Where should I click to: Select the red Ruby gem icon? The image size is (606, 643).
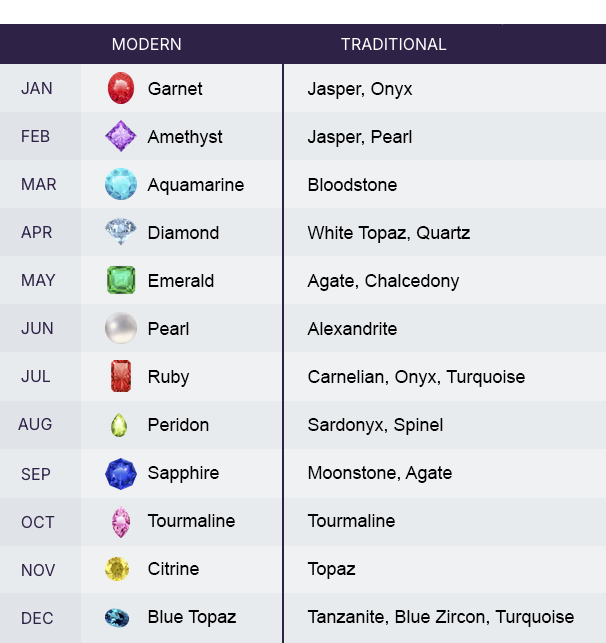pyautogui.click(x=121, y=376)
